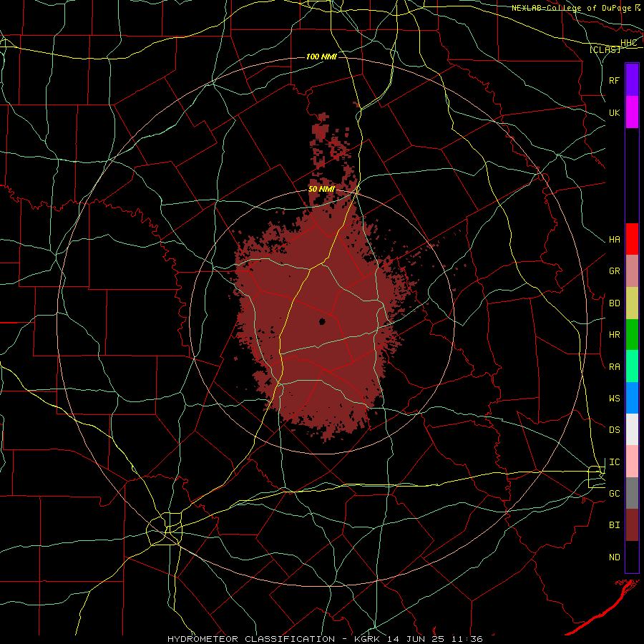Click the UK legend label

pyautogui.click(x=615, y=112)
